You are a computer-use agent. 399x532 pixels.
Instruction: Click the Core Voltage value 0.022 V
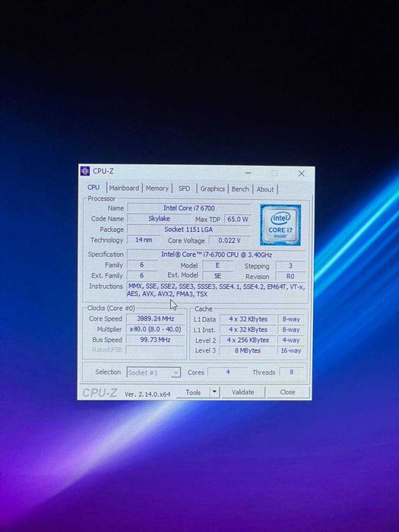230,240
